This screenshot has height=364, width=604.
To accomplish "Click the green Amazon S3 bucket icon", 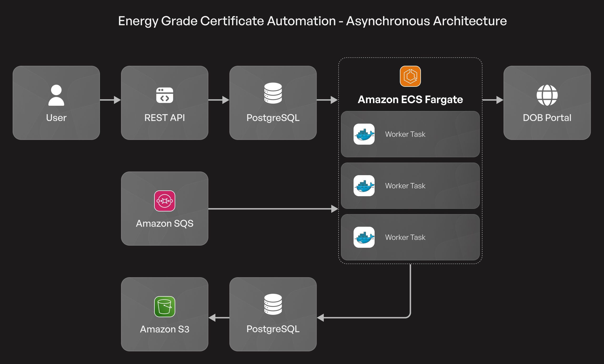I will (x=165, y=307).
